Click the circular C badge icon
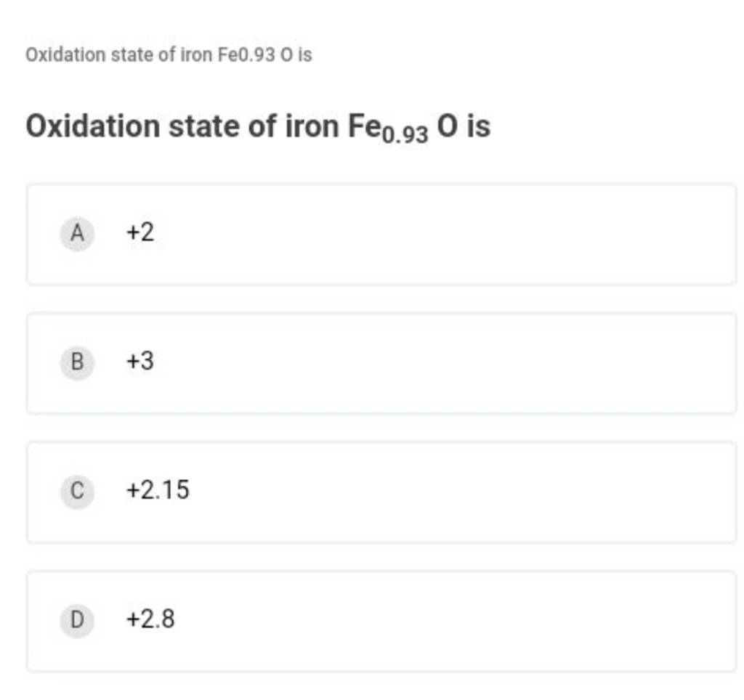Image resolution: width=744 pixels, height=700 pixels. tap(77, 490)
